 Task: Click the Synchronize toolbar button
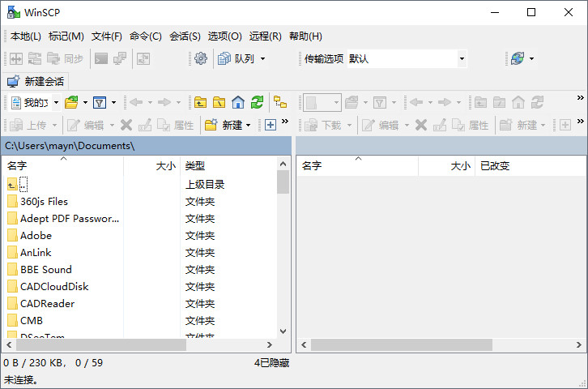(66, 58)
